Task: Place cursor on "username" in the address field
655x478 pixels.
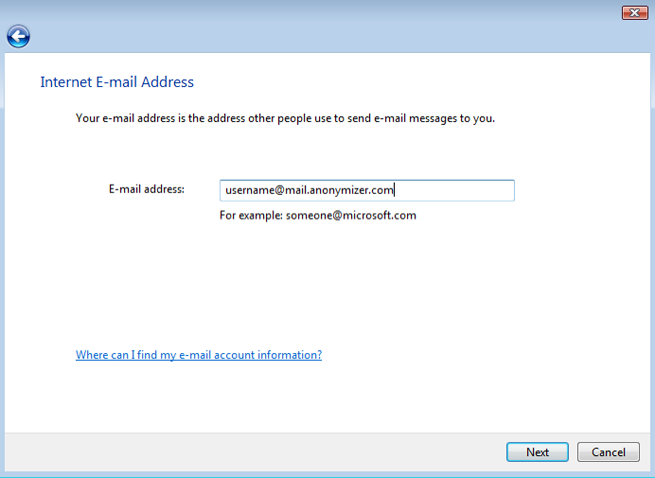Action: click(x=248, y=190)
